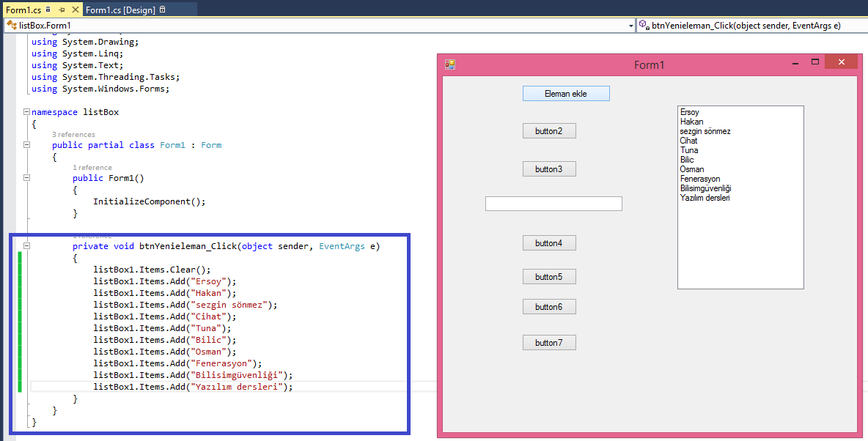The height and width of the screenshot is (441, 868).
Task: Click the 'using System.Text;' line
Action: click(x=78, y=65)
